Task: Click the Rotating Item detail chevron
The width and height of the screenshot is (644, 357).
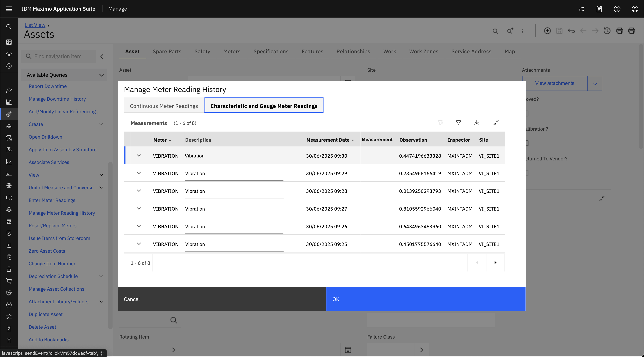Action: pyautogui.click(x=173, y=350)
